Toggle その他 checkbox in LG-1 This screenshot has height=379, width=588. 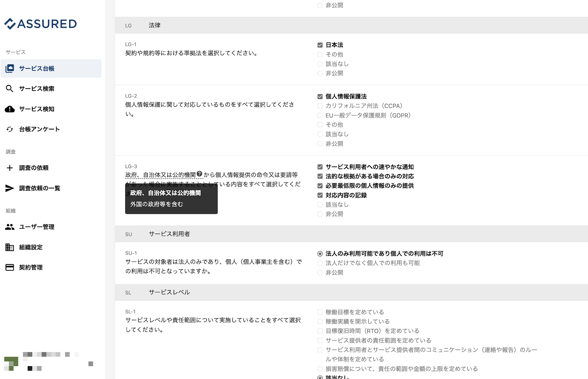(x=320, y=54)
